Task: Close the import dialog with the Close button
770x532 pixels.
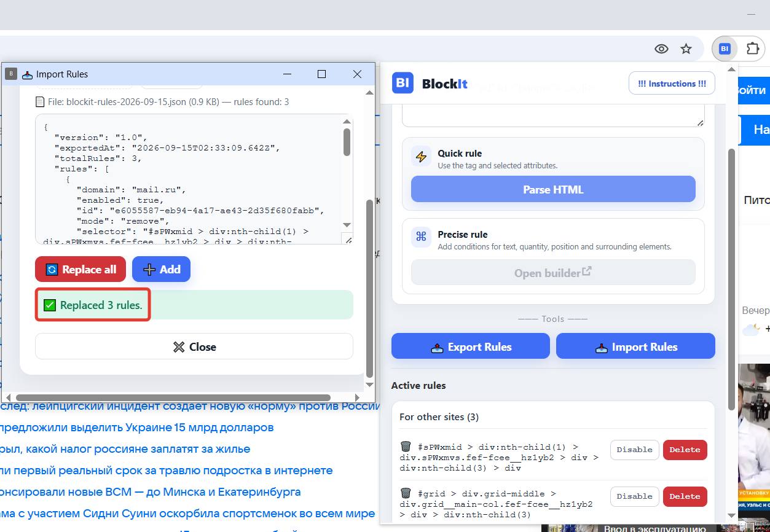Action: (x=194, y=346)
